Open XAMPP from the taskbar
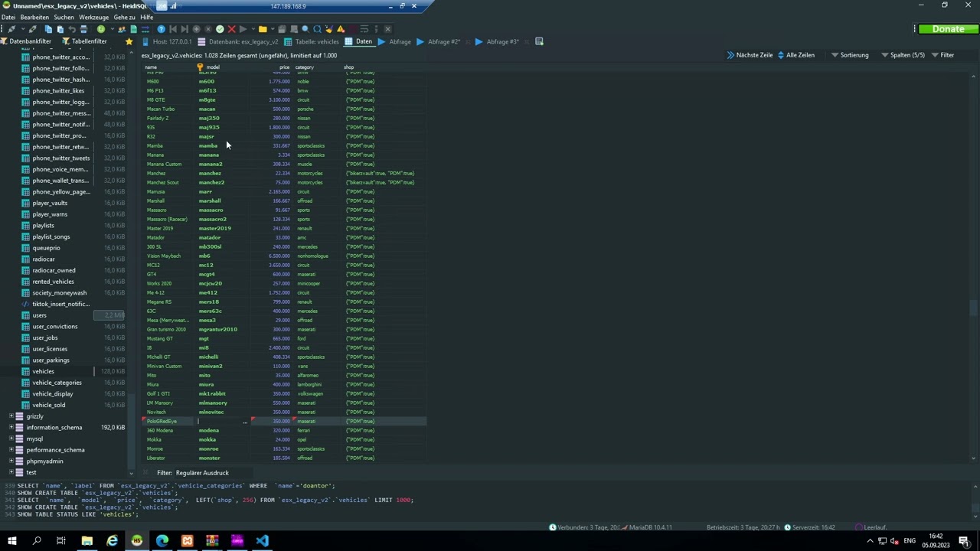 (x=188, y=540)
